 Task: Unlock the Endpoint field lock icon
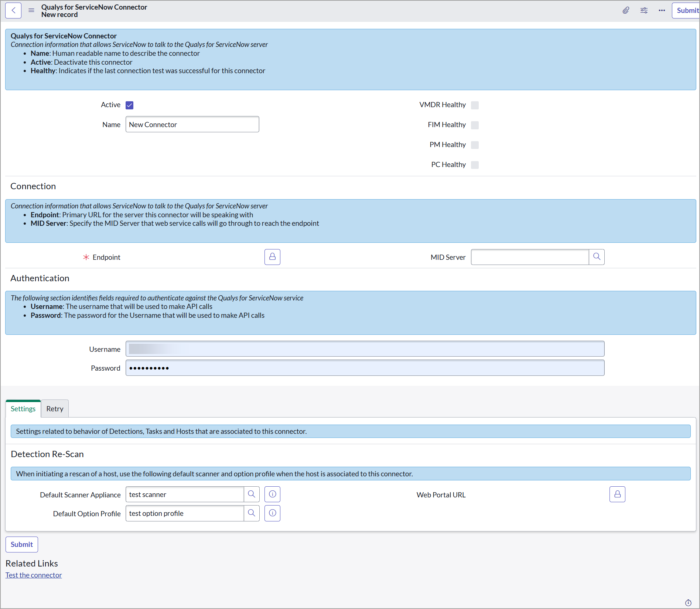(x=272, y=257)
